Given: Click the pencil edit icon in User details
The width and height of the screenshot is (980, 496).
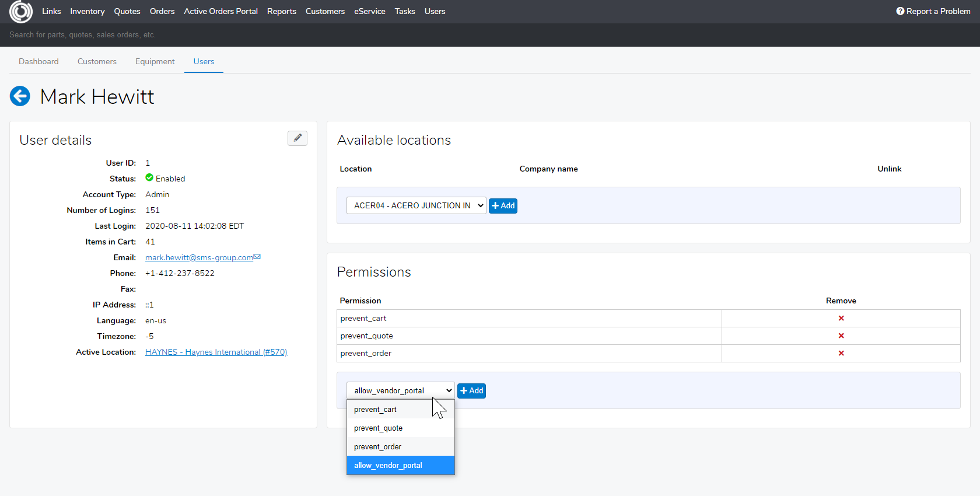Looking at the screenshot, I should (297, 138).
